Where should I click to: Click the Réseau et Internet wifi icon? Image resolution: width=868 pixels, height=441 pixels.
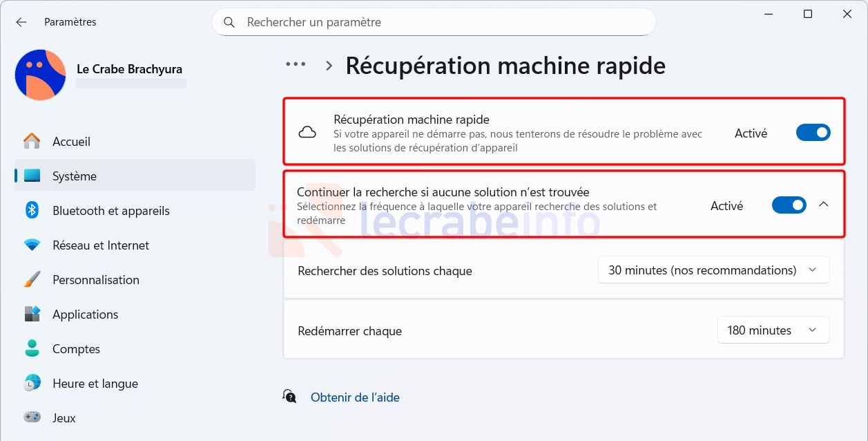coord(32,245)
